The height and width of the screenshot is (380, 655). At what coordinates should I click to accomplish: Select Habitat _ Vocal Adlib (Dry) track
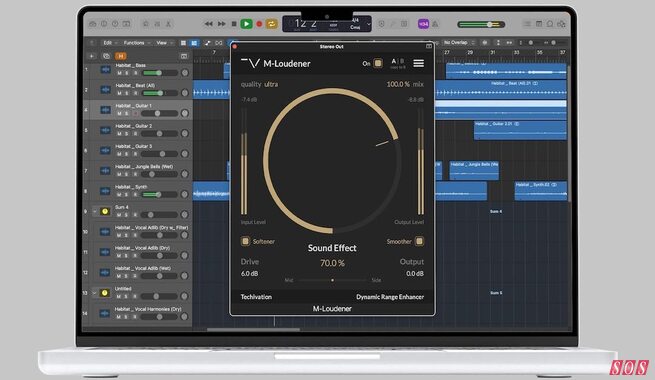pos(137,252)
